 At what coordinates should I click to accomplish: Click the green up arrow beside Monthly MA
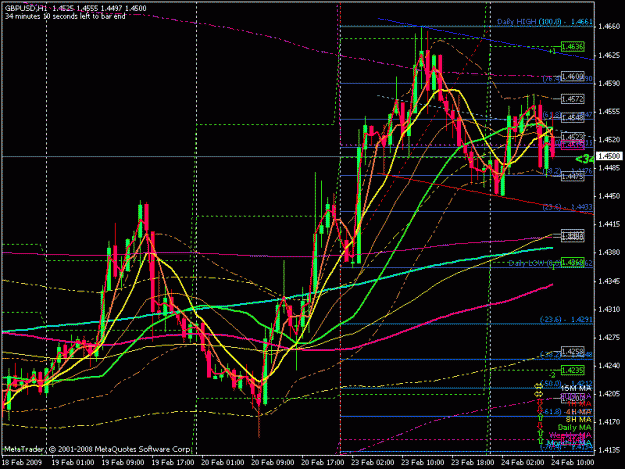pos(540,440)
